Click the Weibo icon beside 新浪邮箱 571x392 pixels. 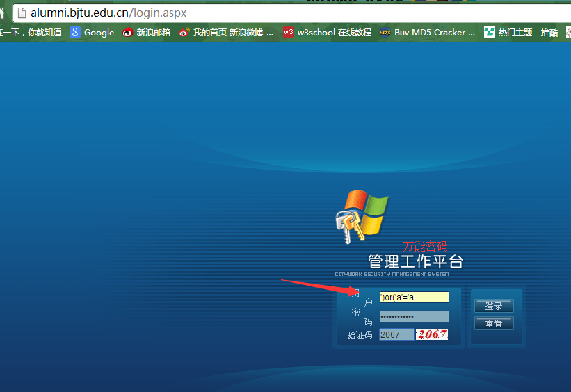coord(127,33)
